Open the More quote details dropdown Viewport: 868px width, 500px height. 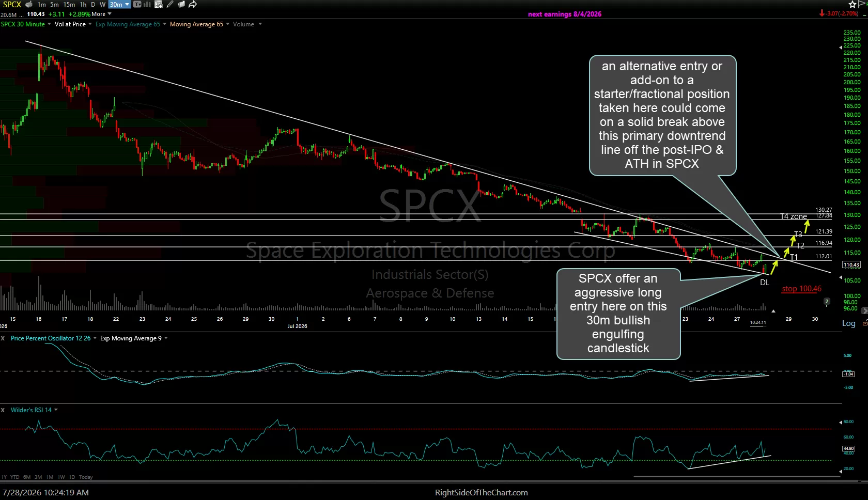[101, 14]
